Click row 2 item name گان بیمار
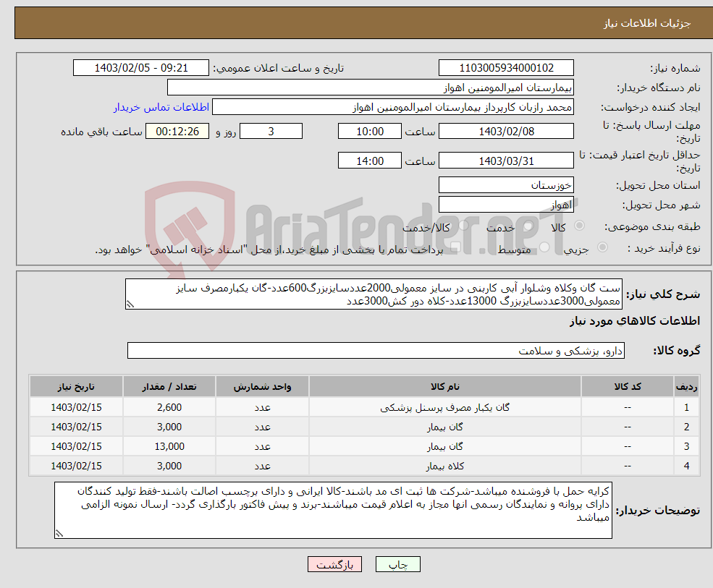 tap(444, 427)
